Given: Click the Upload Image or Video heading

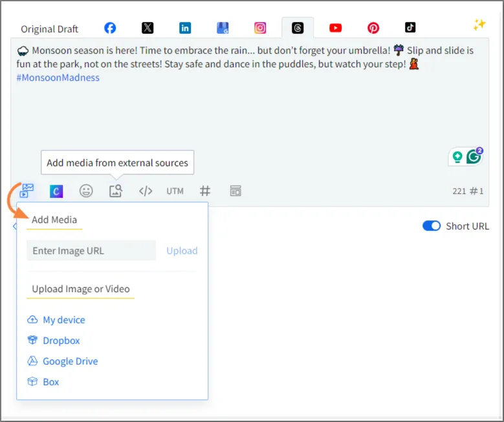Looking at the screenshot, I should (81, 289).
